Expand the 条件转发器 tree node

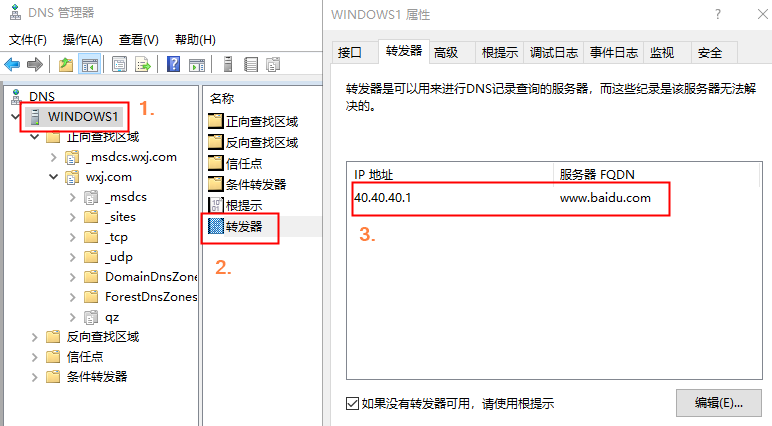34,377
